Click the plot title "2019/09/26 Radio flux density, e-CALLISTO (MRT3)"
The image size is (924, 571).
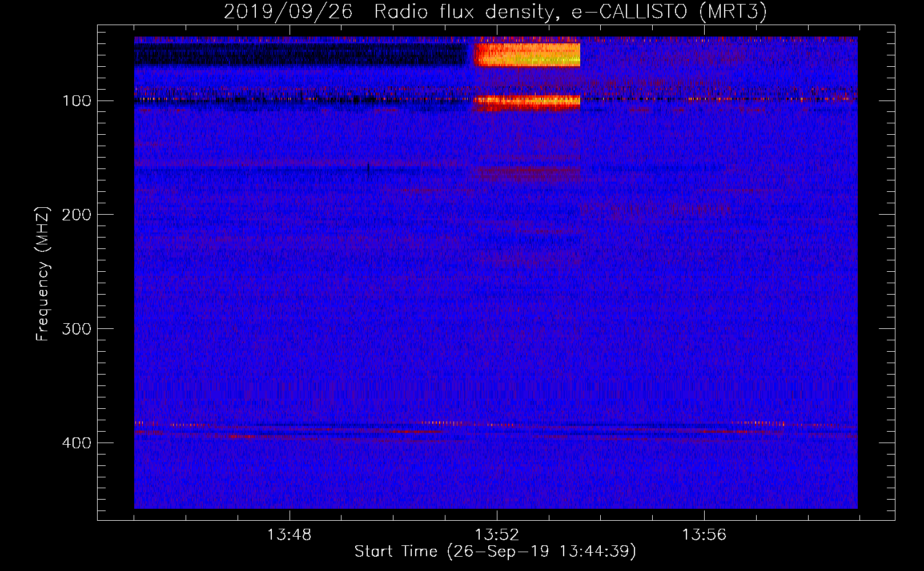[x=495, y=11]
